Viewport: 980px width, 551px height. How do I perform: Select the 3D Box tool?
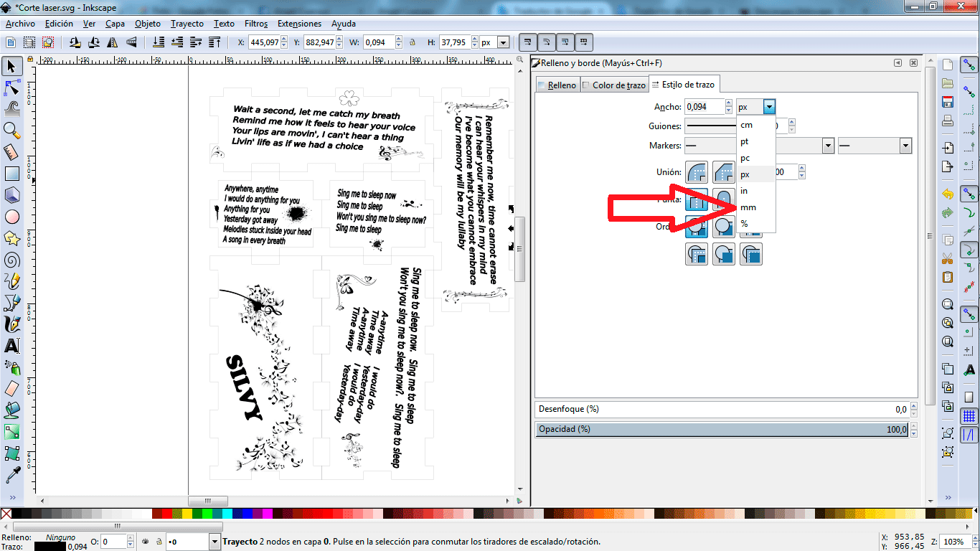tap(11, 195)
